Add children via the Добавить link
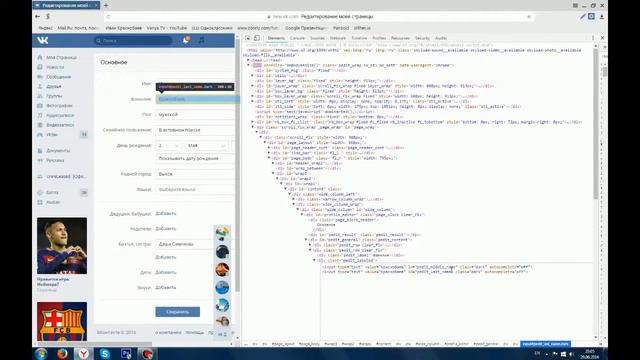 166,272
